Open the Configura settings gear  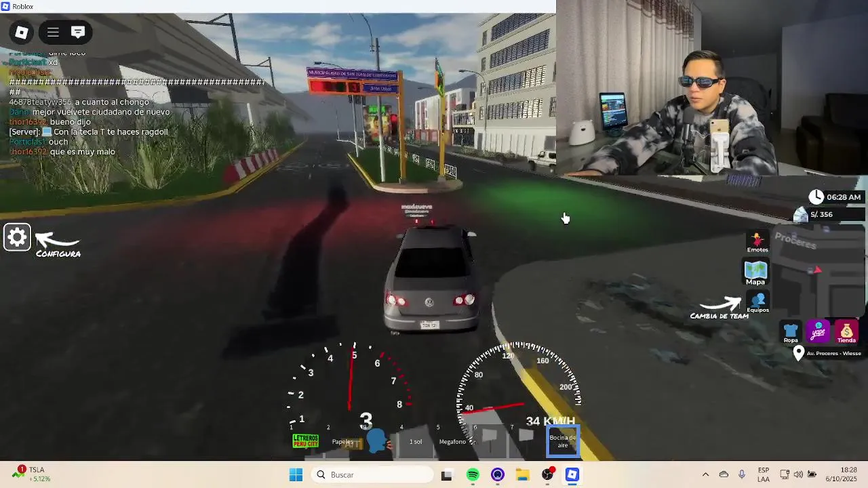point(17,237)
